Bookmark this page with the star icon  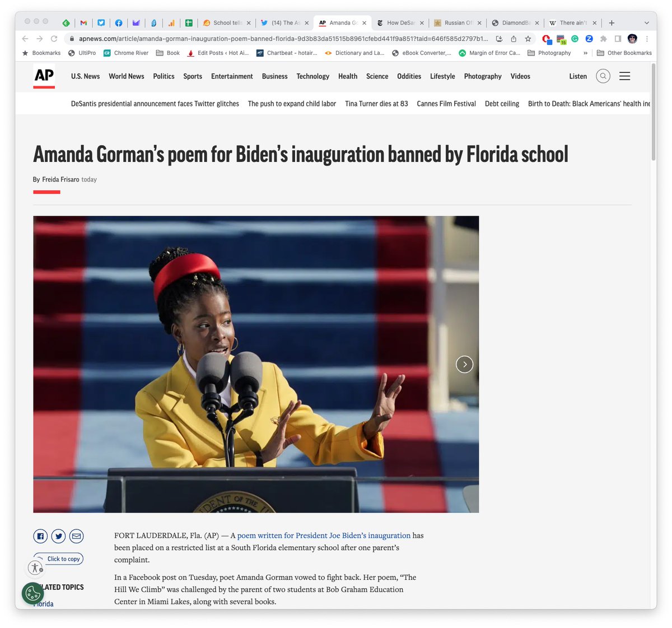click(x=528, y=39)
